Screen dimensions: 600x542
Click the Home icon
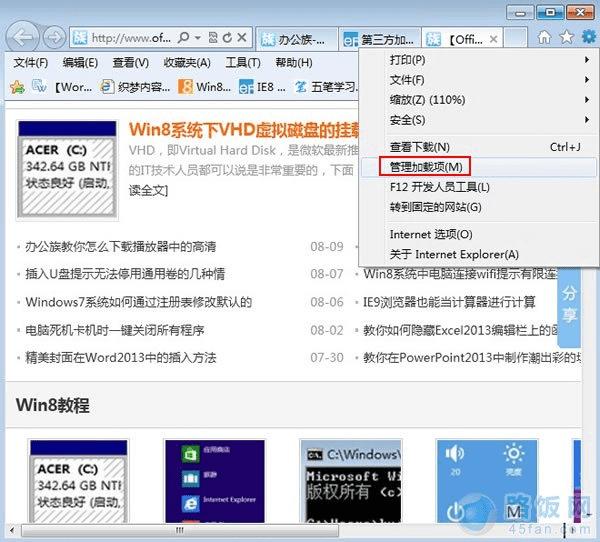tap(544, 37)
